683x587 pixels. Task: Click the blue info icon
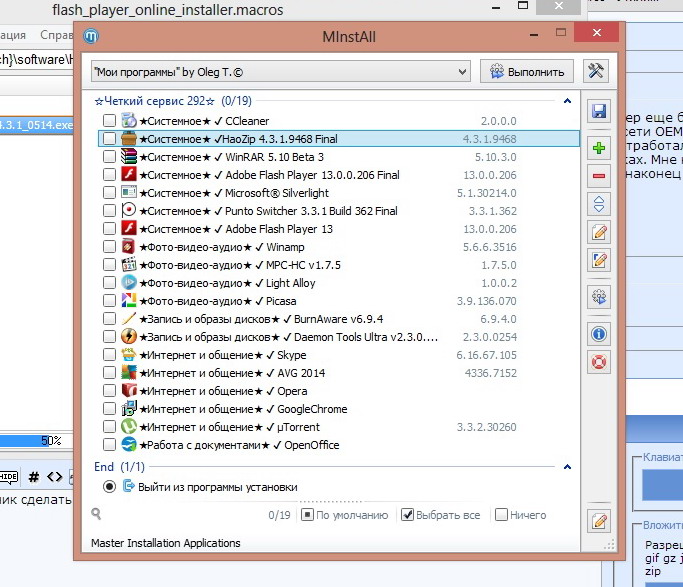[599, 334]
